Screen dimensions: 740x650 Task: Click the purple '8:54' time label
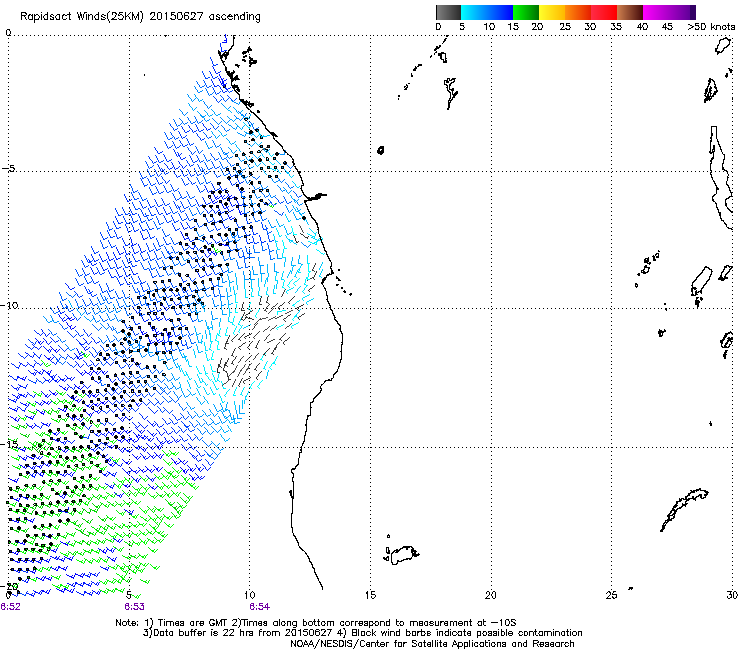click(x=260, y=607)
